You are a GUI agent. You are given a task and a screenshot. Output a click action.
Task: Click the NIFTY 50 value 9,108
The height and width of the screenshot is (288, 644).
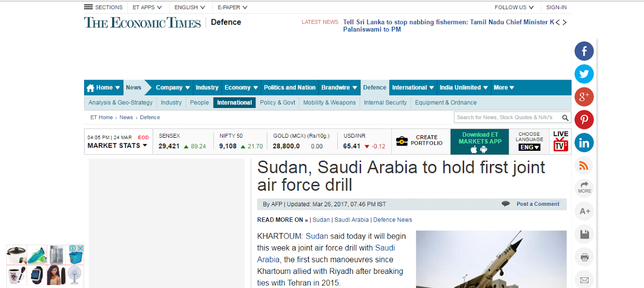(228, 146)
